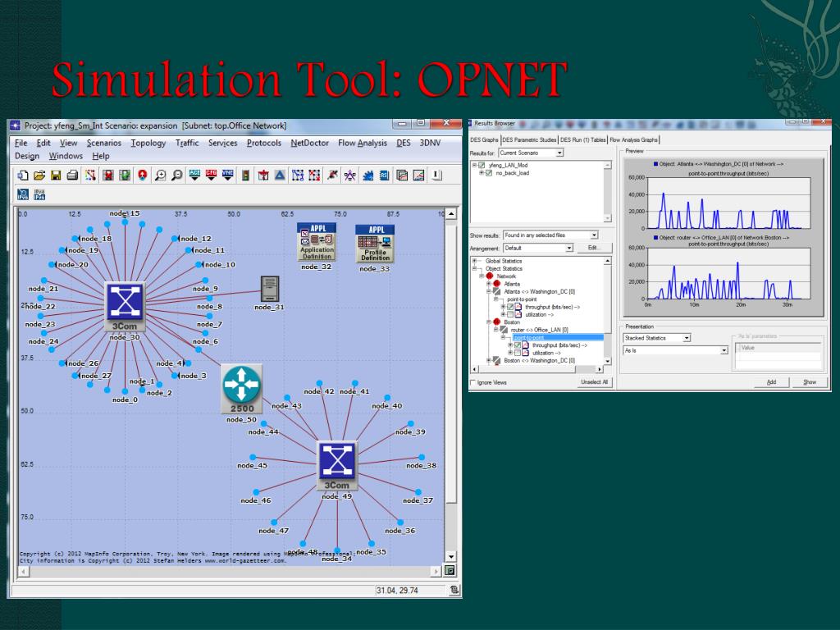Open the NetDoctor menu
The width and height of the screenshot is (840, 630).
(x=309, y=143)
